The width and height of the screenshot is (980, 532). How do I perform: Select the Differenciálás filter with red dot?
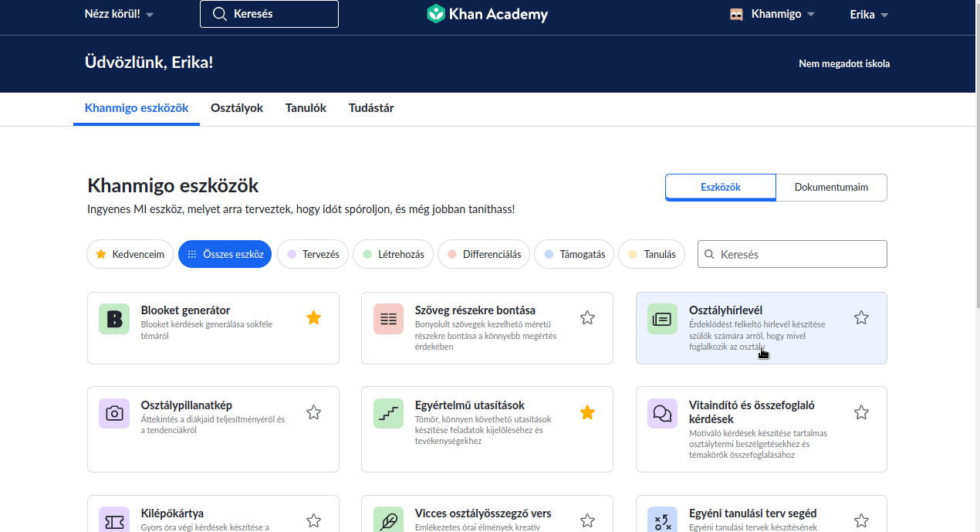484,254
